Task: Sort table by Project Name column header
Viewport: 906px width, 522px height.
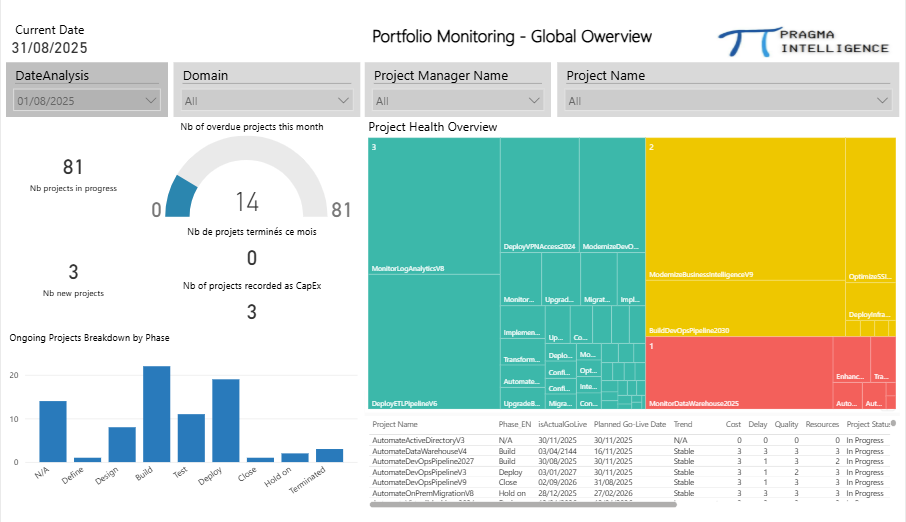Action: tap(395, 425)
